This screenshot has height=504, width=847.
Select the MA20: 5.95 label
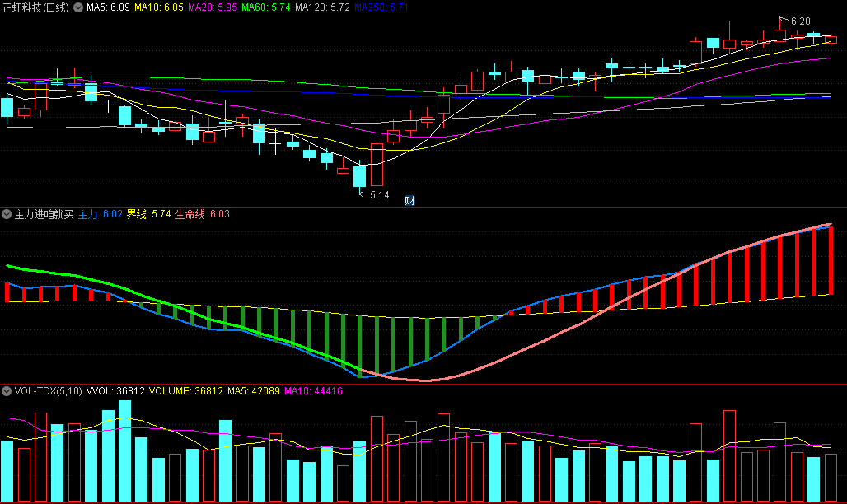pos(213,7)
